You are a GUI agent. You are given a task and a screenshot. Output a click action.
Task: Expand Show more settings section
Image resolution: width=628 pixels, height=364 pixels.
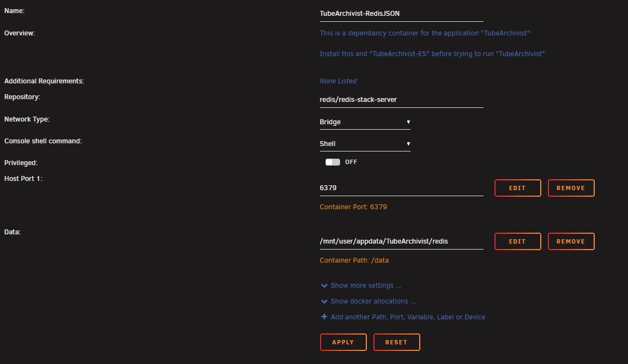[x=366, y=286]
